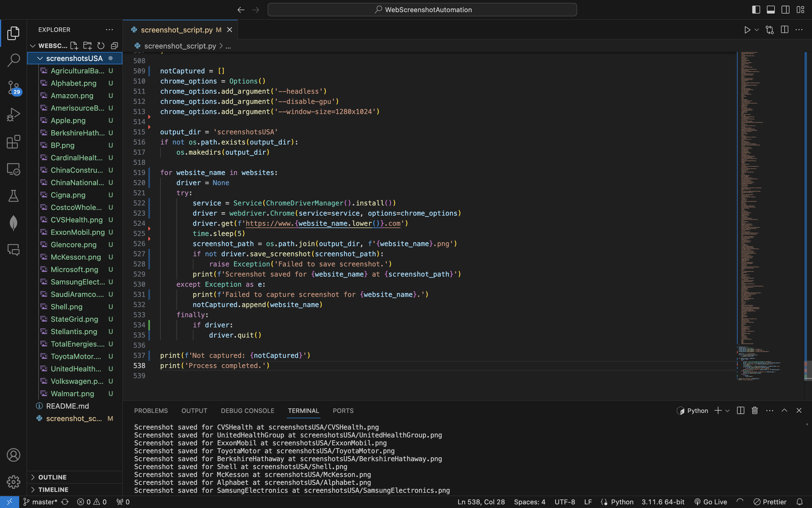Open the Manage gear menu
Image resolution: width=812 pixels, height=508 pixels.
point(14,482)
